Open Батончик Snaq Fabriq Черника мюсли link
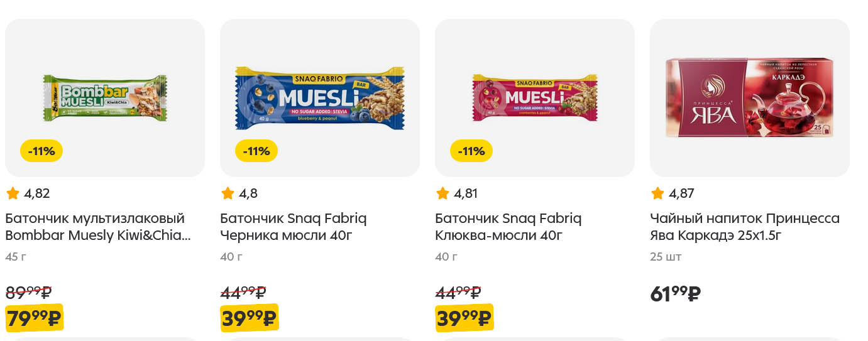 293,227
